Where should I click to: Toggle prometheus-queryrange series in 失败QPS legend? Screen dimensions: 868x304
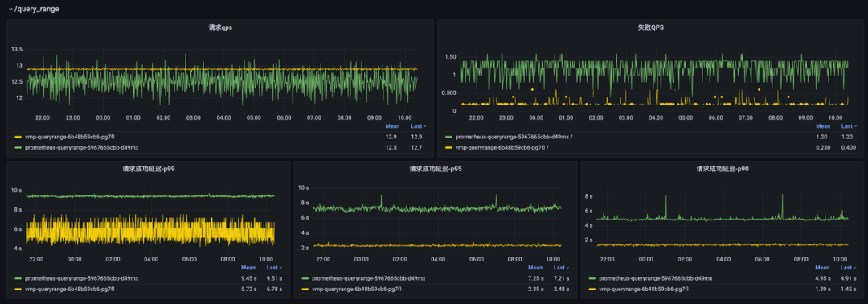(x=514, y=137)
